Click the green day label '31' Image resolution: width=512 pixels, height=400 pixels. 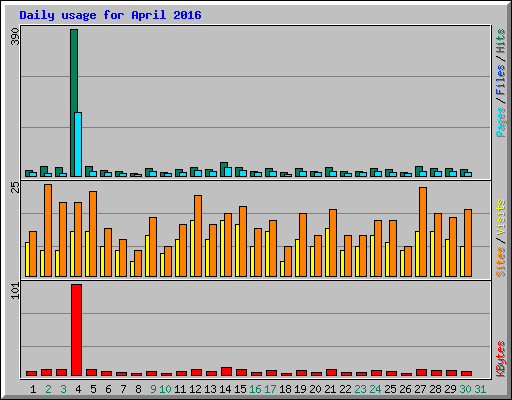(x=480, y=389)
